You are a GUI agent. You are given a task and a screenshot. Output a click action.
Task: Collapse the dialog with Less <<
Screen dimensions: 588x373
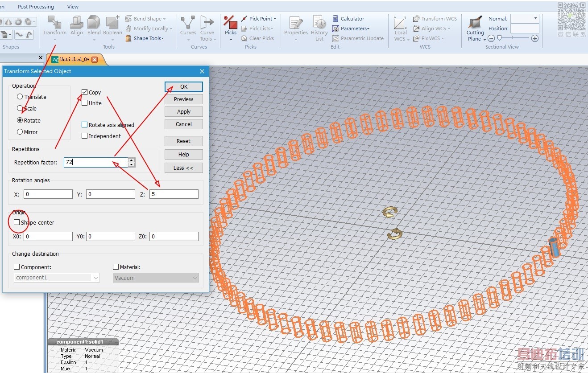pos(183,168)
